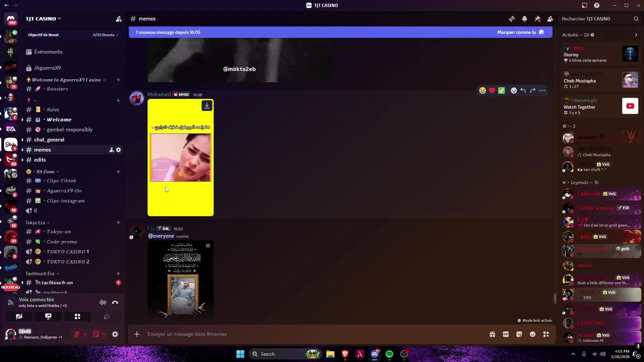This screenshot has width=644, height=362.
Task: Open emoji picker in message bar
Action: [x=533, y=334]
